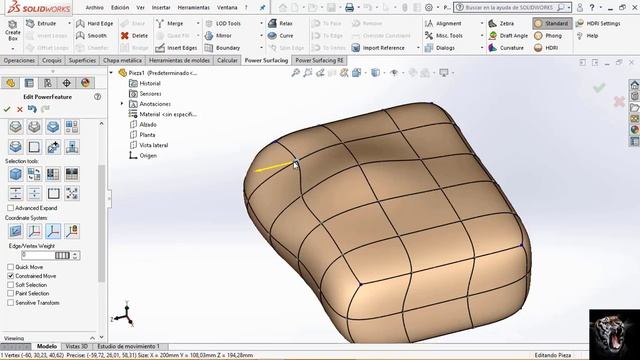This screenshot has height=360, width=640.
Task: Apply Hard Edge to selection
Action: 95,24
